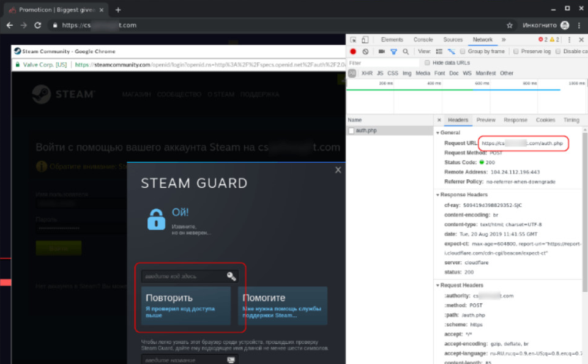Filter requests by JS type
Viewport: 588px width, 364px height.
point(380,73)
